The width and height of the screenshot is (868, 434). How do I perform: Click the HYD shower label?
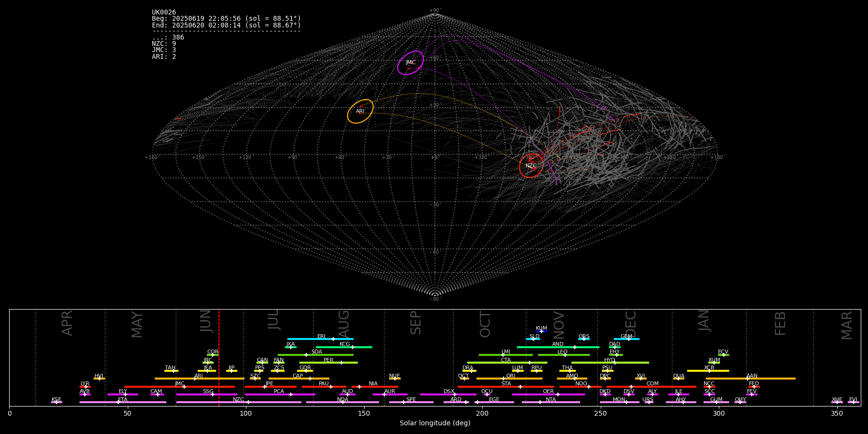pos(610,360)
